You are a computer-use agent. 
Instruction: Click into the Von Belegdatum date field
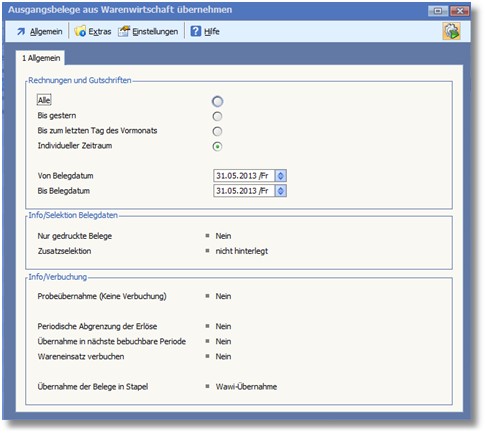tap(244, 176)
